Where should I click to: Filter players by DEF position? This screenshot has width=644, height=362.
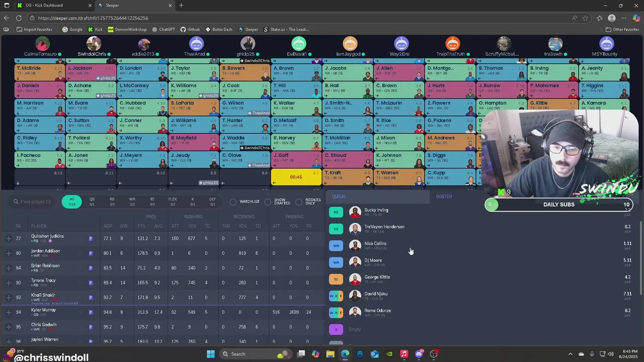[x=212, y=202]
